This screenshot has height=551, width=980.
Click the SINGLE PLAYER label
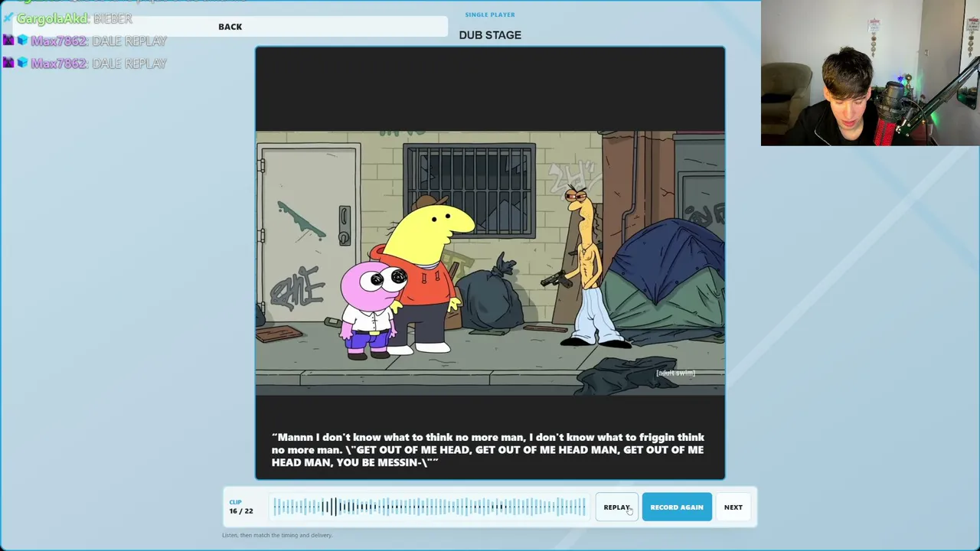tap(490, 15)
